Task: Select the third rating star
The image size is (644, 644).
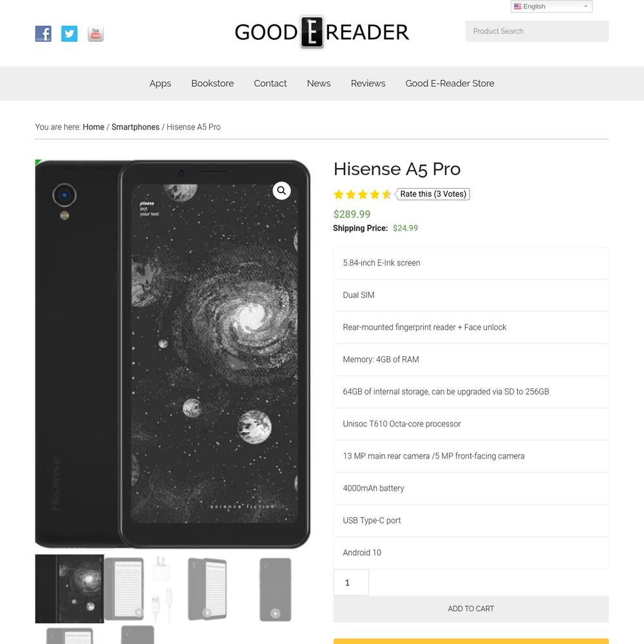Action: [x=363, y=194]
